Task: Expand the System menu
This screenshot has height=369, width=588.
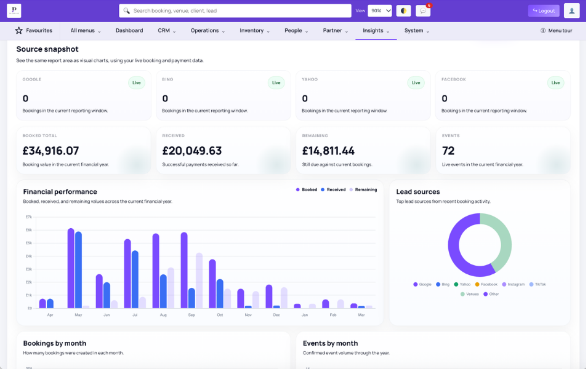Action: pyautogui.click(x=417, y=31)
